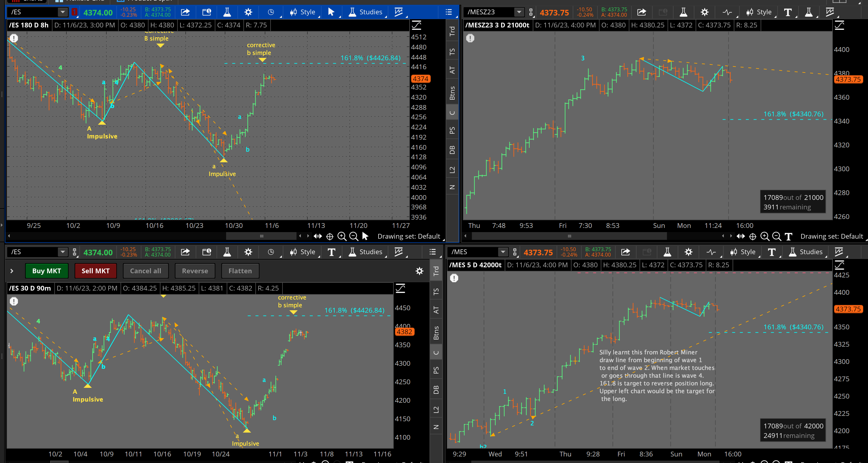The height and width of the screenshot is (463, 868).
Task: Toggle chart mode icon above /ES 90m price axis
Action: [400, 288]
